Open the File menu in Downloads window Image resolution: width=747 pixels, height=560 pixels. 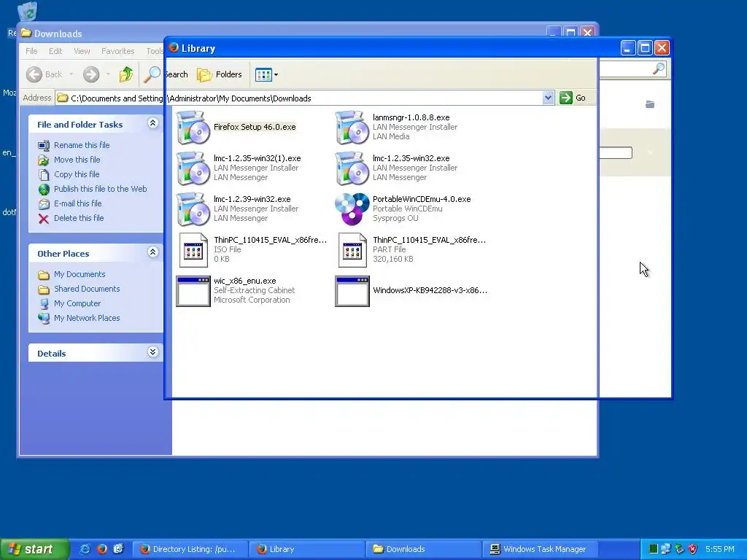[31, 51]
